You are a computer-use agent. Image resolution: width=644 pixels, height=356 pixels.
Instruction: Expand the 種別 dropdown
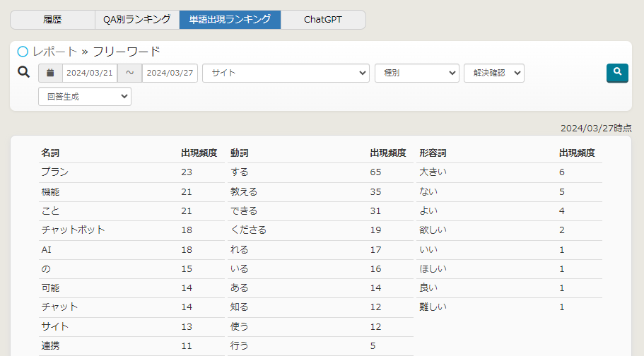coord(416,73)
